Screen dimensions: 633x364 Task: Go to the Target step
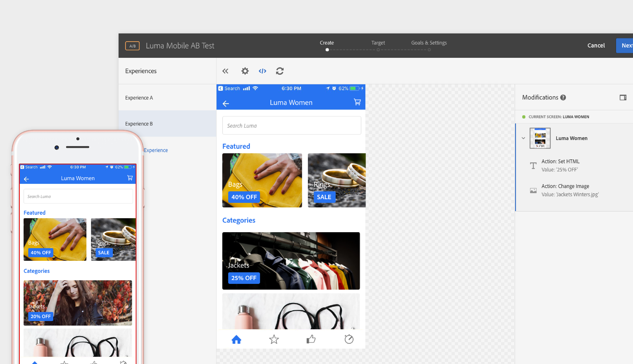378,43
